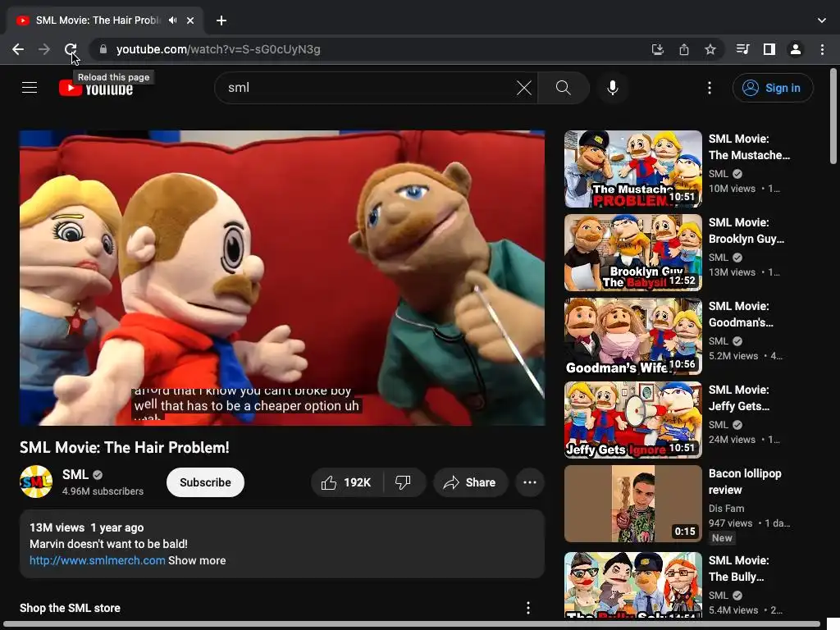This screenshot has height=630, width=840.
Task: Click title SML Movie: The Bully
Action: pos(738,568)
